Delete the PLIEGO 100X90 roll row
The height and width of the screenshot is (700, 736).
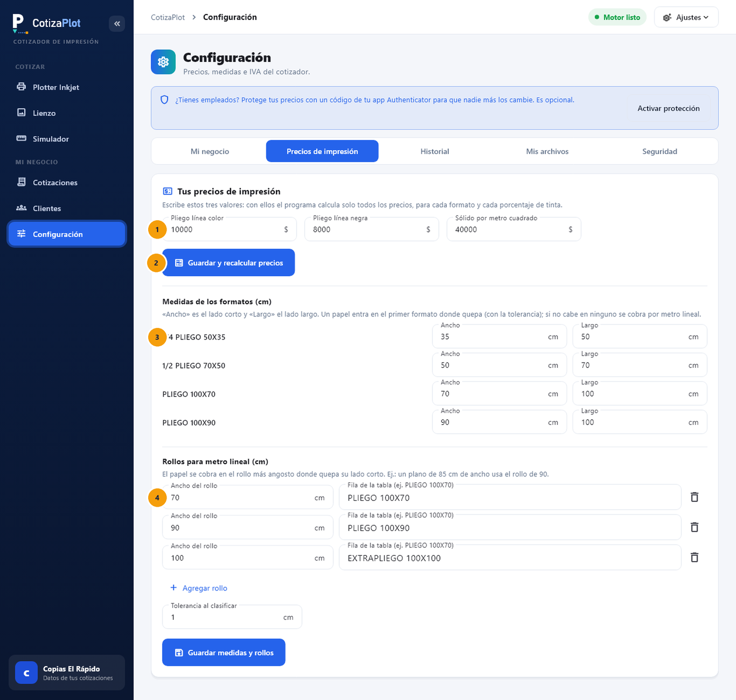pos(695,527)
